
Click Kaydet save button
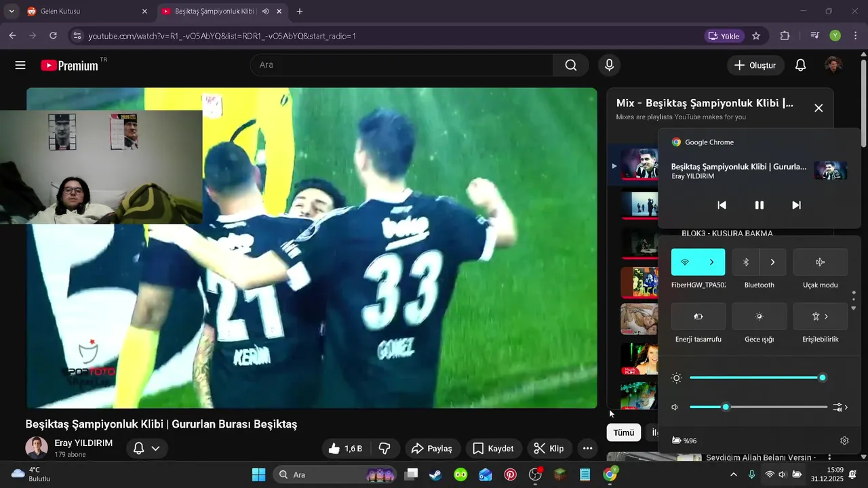[x=493, y=448]
